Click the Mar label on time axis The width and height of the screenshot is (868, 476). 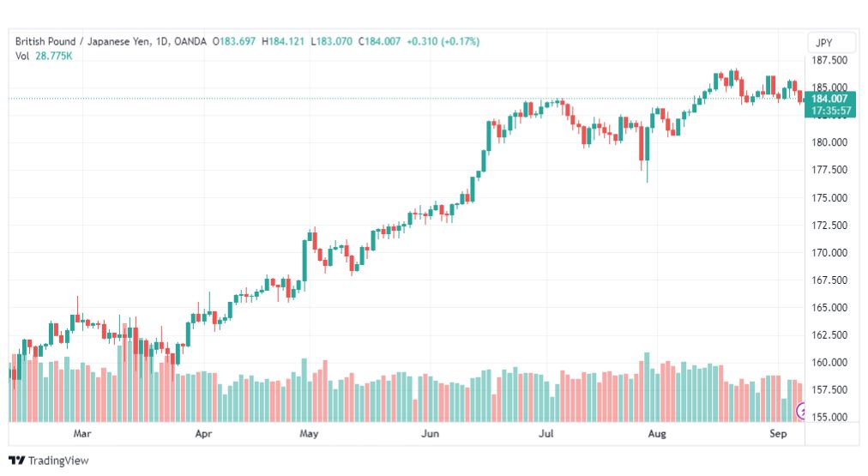[82, 433]
